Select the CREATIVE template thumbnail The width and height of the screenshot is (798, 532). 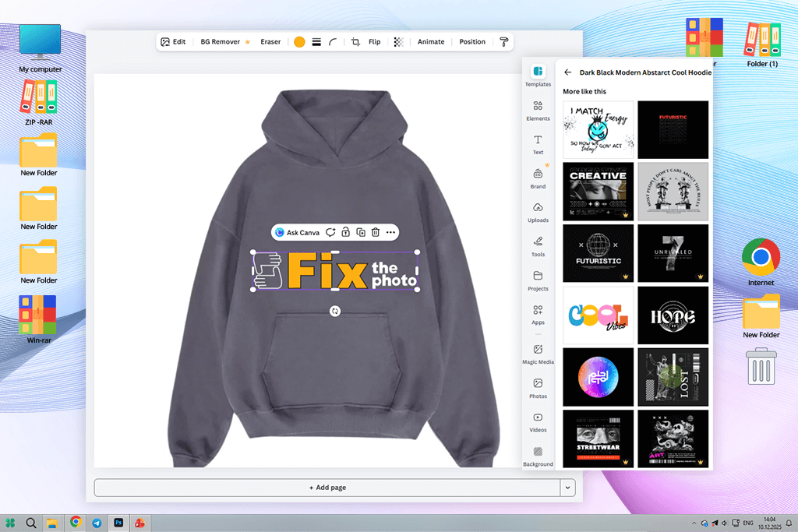click(598, 192)
